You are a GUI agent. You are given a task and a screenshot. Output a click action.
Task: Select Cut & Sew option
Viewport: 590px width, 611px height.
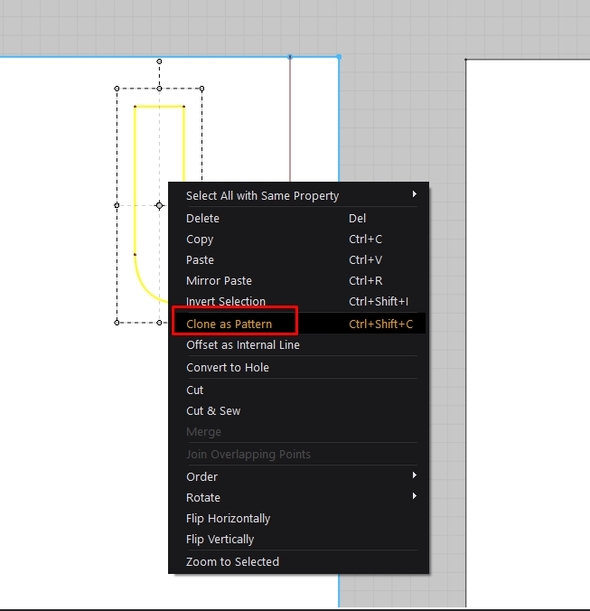pyautogui.click(x=299, y=411)
